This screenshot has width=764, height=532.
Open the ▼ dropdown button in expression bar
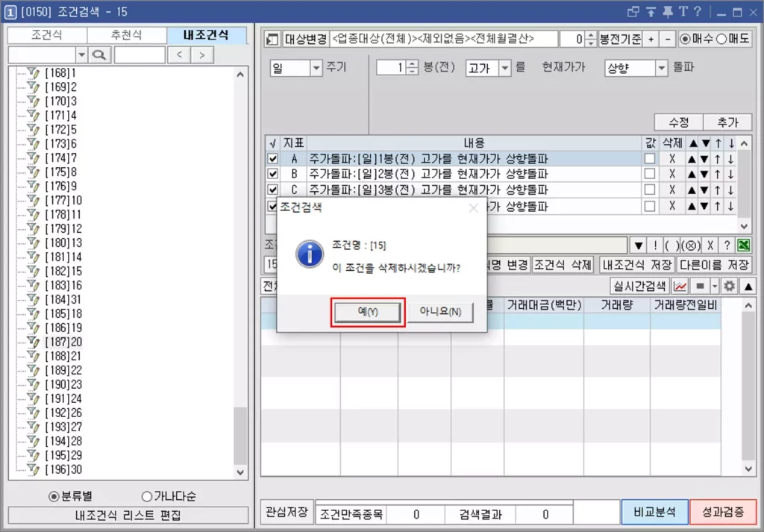639,245
